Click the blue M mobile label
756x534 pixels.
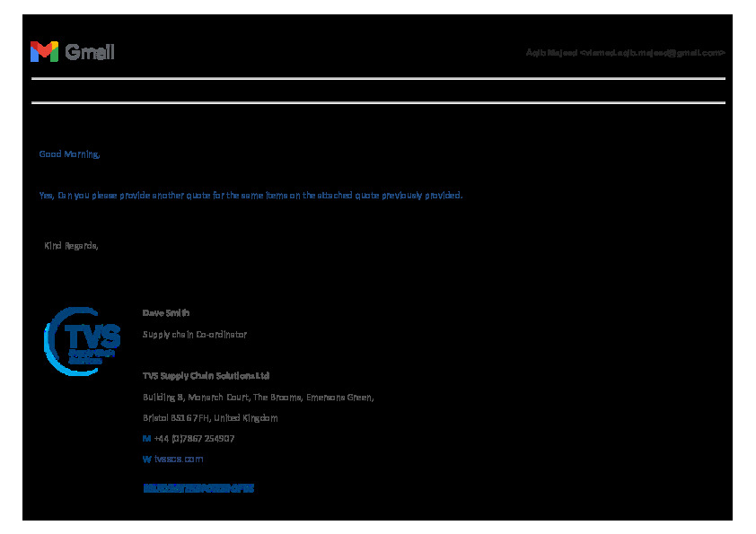146,439
